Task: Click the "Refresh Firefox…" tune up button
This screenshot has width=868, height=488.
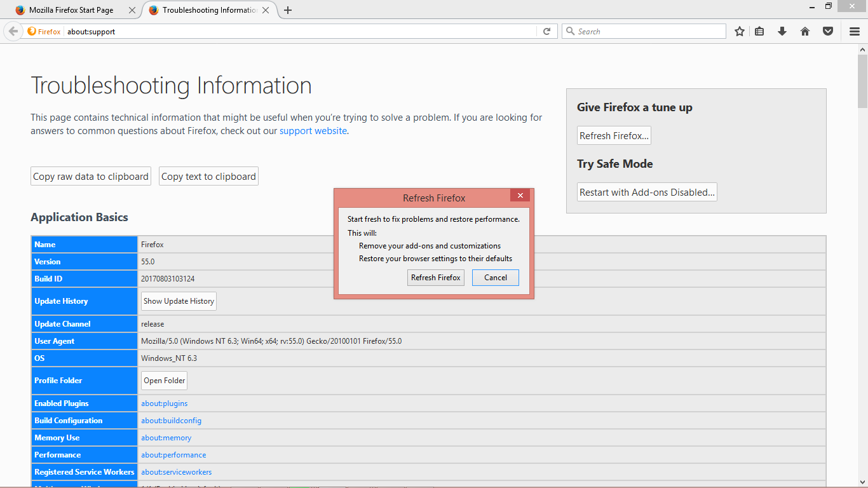Action: 614,136
